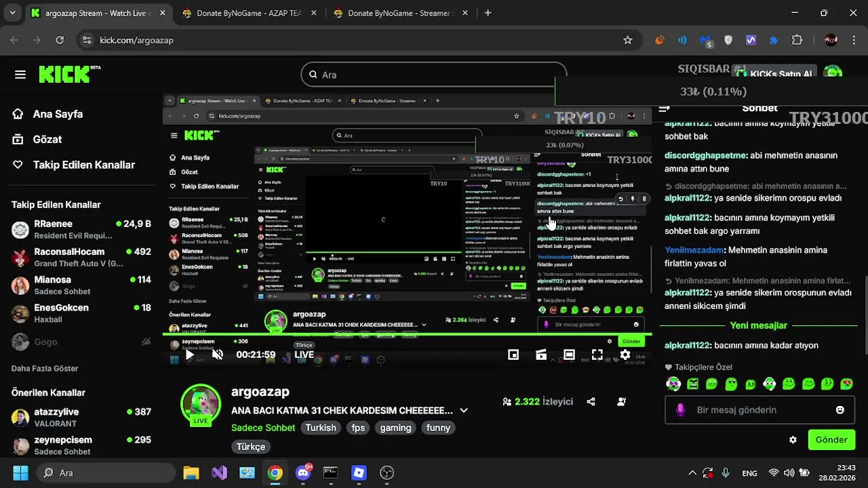The image size is (868, 488).
Task: Create a clip with the clapperboard icon
Action: (541, 354)
